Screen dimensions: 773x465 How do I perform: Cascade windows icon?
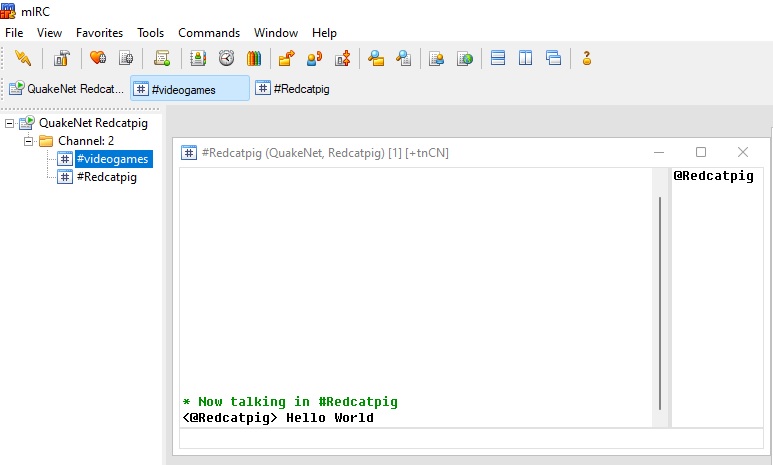(x=554, y=58)
